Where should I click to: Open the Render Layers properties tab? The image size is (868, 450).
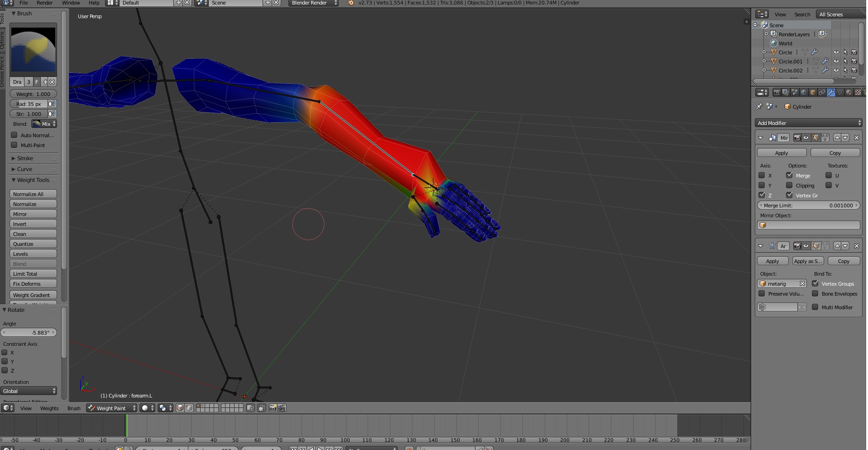click(786, 92)
